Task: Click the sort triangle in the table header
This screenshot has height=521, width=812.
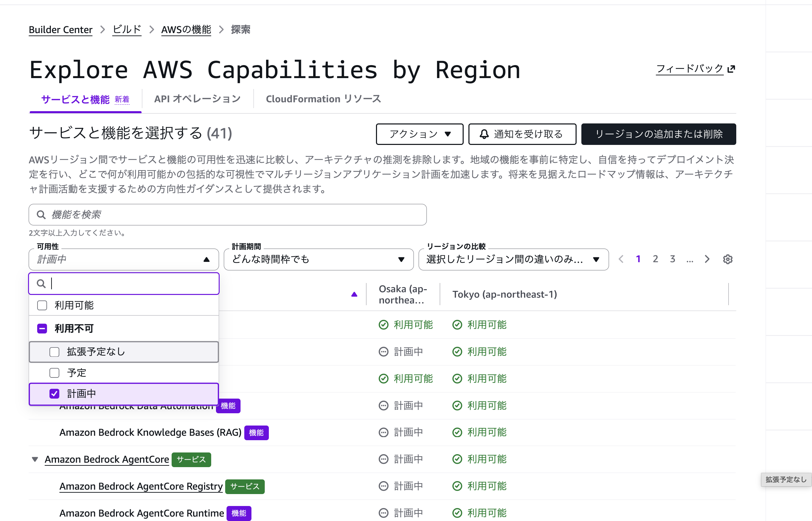Action: click(354, 294)
